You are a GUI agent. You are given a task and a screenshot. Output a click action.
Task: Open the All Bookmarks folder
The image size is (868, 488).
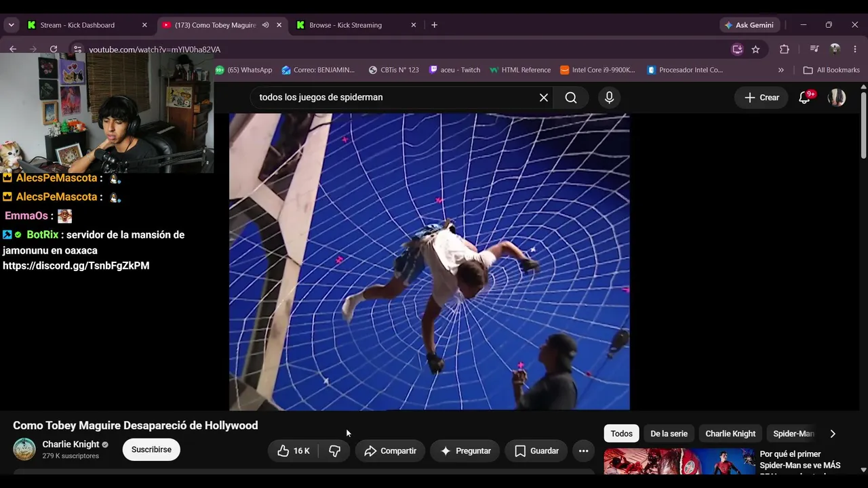831,70
